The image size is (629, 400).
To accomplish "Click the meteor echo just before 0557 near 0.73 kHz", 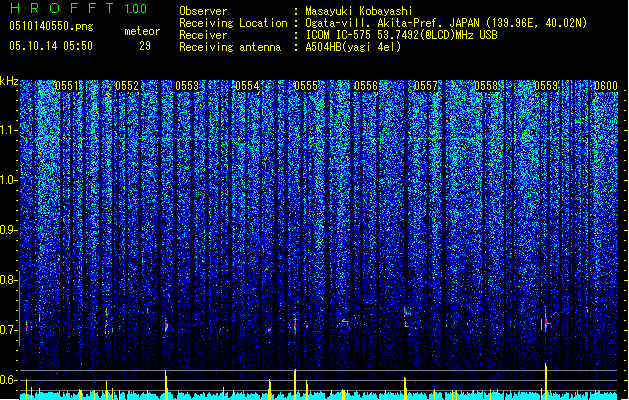I will tap(406, 312).
